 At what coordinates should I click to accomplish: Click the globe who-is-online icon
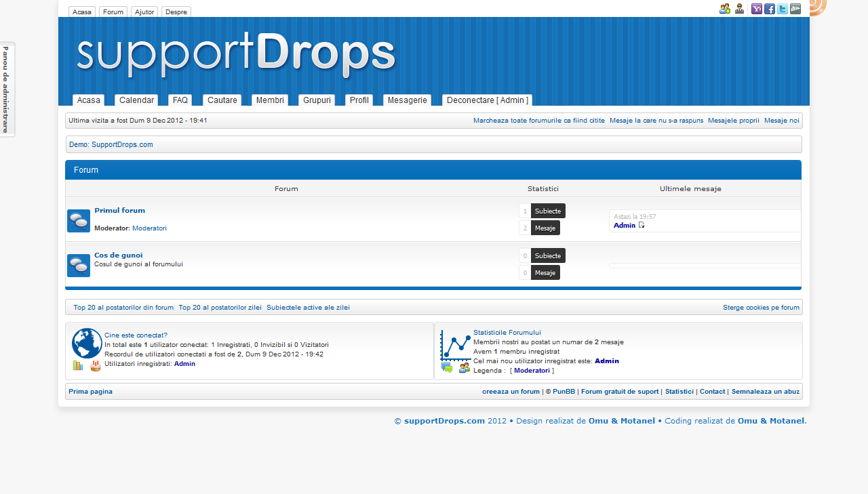[x=87, y=343]
